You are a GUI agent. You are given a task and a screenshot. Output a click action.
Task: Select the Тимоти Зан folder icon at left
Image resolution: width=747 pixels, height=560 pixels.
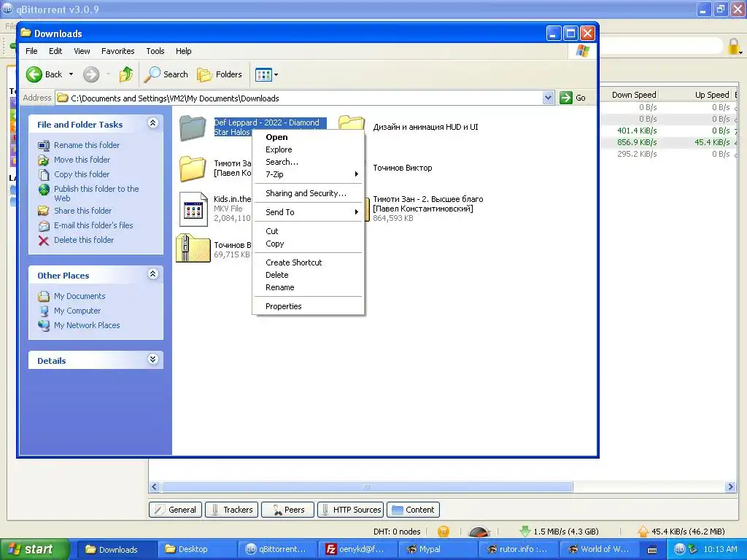coord(193,168)
